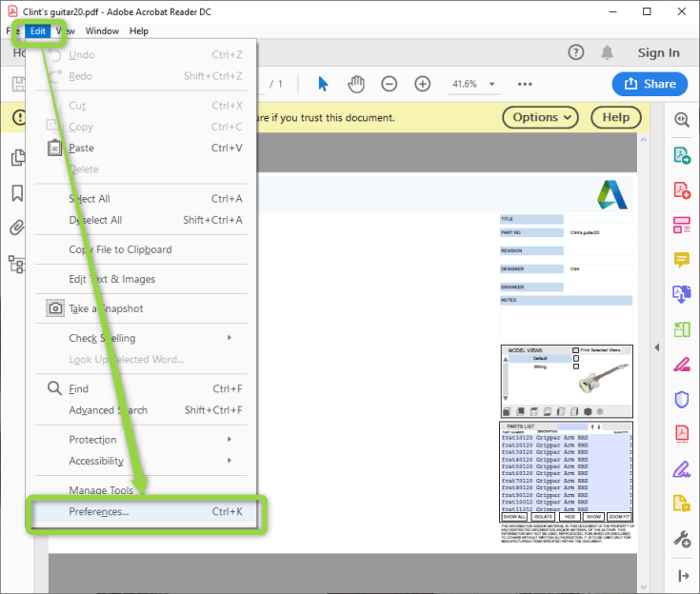Open the three-dots more tools menu
Viewport: 700px width, 594px height.
pos(525,84)
